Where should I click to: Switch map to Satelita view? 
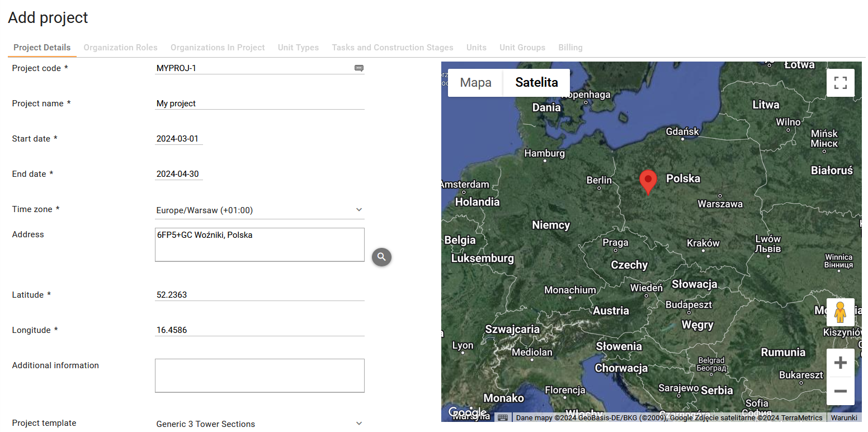click(536, 83)
